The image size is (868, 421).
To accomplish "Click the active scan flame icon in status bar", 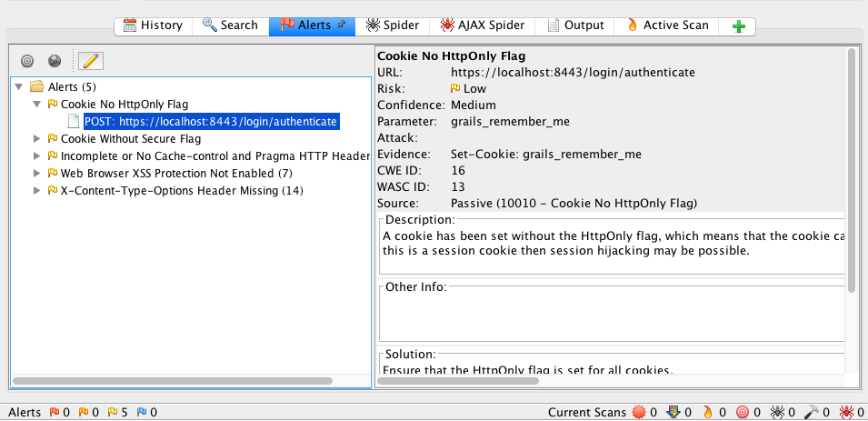I will click(706, 413).
